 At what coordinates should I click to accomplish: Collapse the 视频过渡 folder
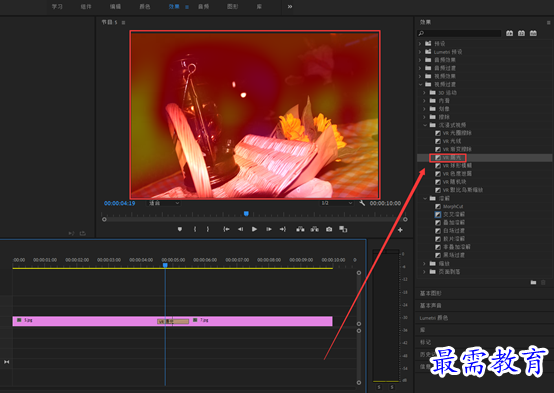tap(420, 84)
